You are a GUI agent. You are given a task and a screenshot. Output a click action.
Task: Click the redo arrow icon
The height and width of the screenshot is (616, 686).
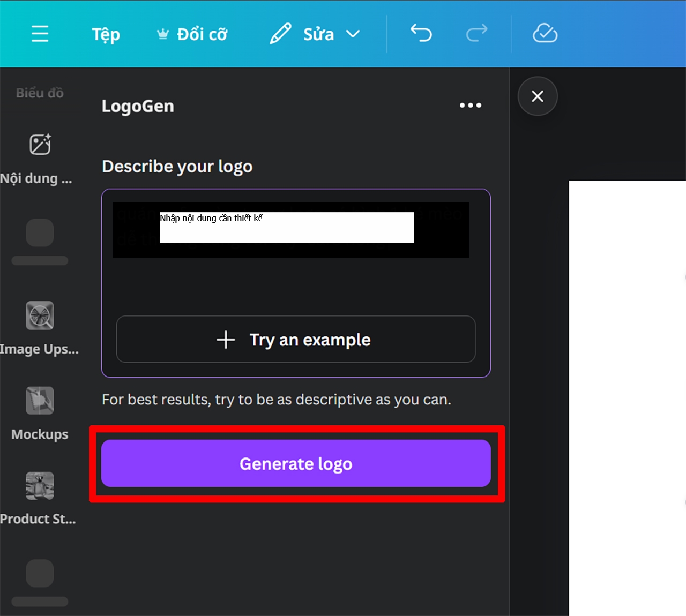pyautogui.click(x=476, y=33)
